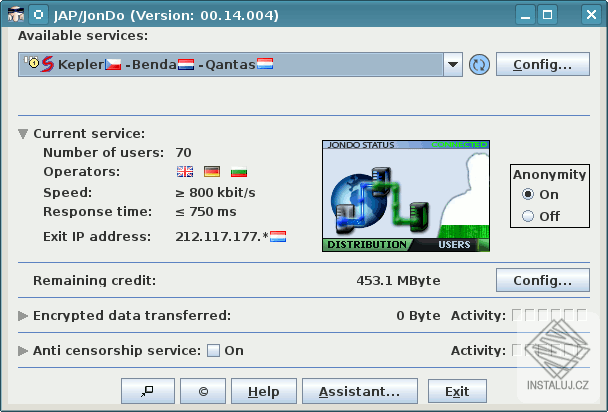The width and height of the screenshot is (608, 412).
Task: Launch the Assistant button
Action: pos(359,391)
